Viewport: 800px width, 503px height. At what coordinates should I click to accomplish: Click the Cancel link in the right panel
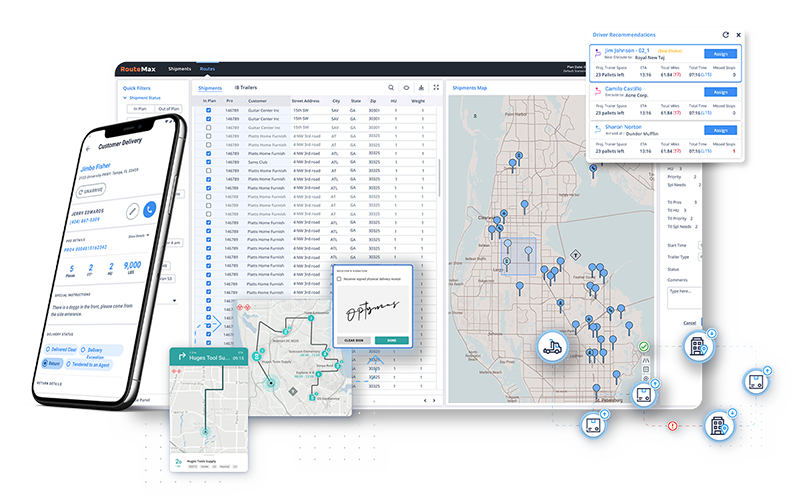[689, 323]
